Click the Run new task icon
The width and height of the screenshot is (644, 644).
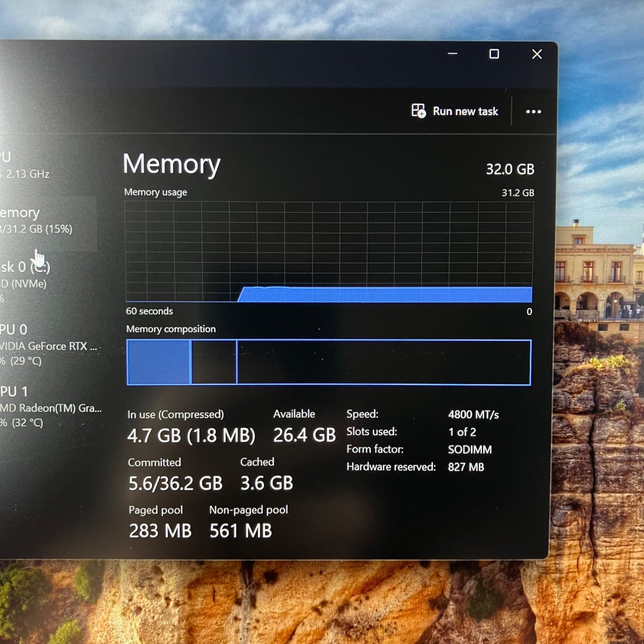click(418, 111)
